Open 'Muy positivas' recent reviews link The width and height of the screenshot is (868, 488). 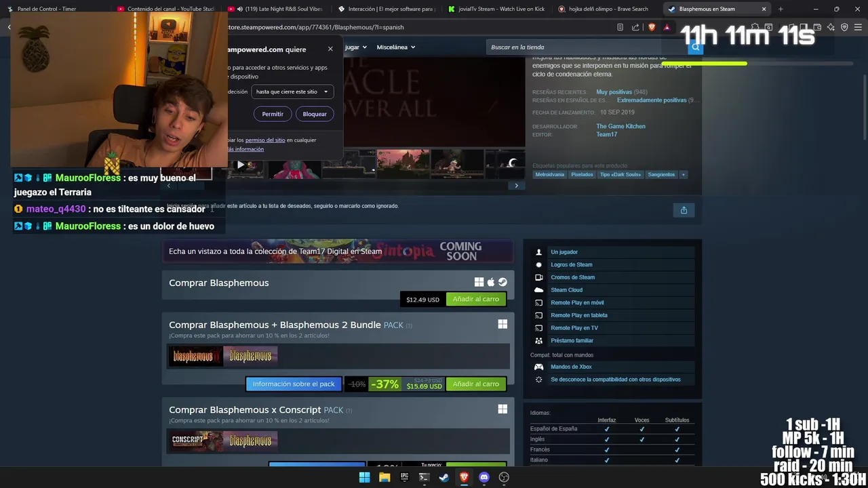(614, 92)
